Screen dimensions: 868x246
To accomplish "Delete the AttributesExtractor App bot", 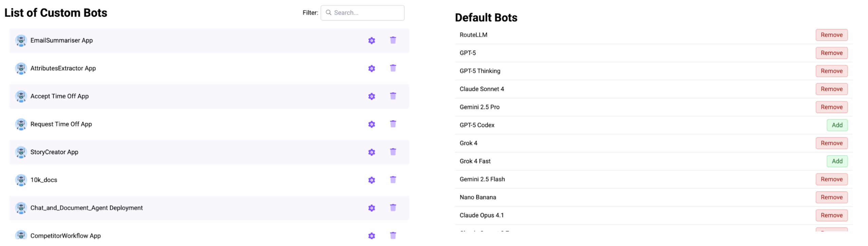I will coord(393,68).
